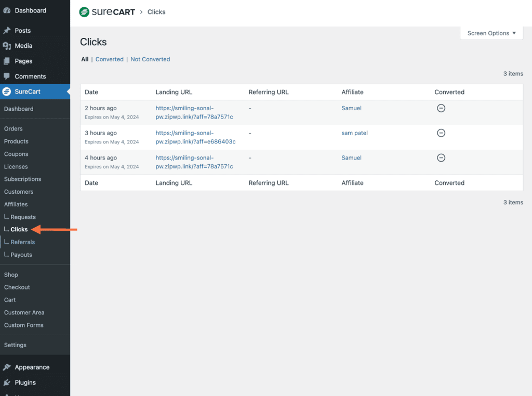This screenshot has width=532, height=396.
Task: Click the Pages icon in sidebar
Action: [x=7, y=61]
